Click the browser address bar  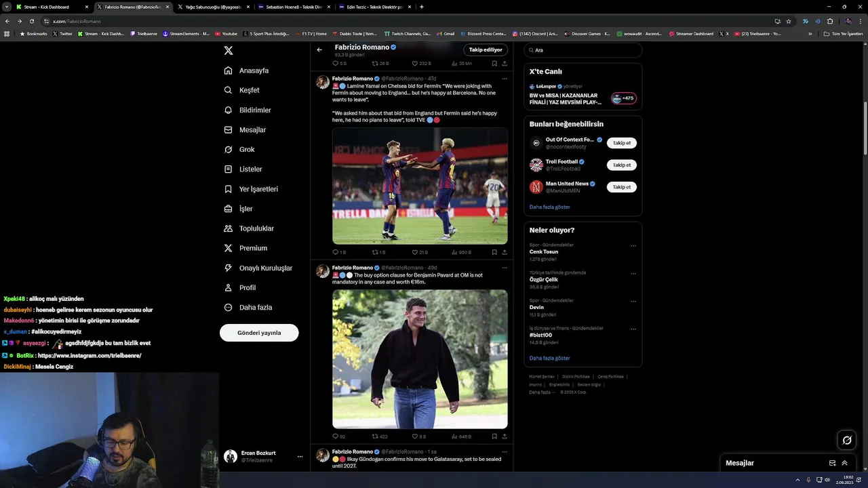tap(407, 21)
